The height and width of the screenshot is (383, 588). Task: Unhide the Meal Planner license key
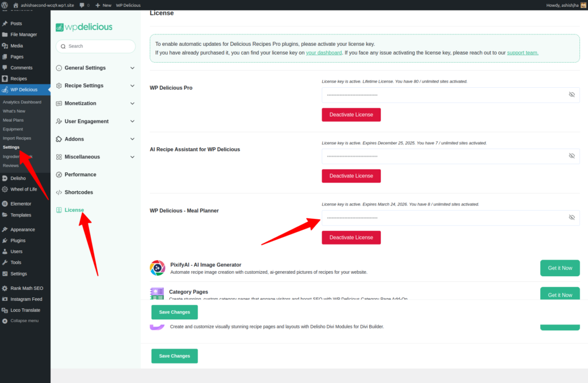[571, 218]
